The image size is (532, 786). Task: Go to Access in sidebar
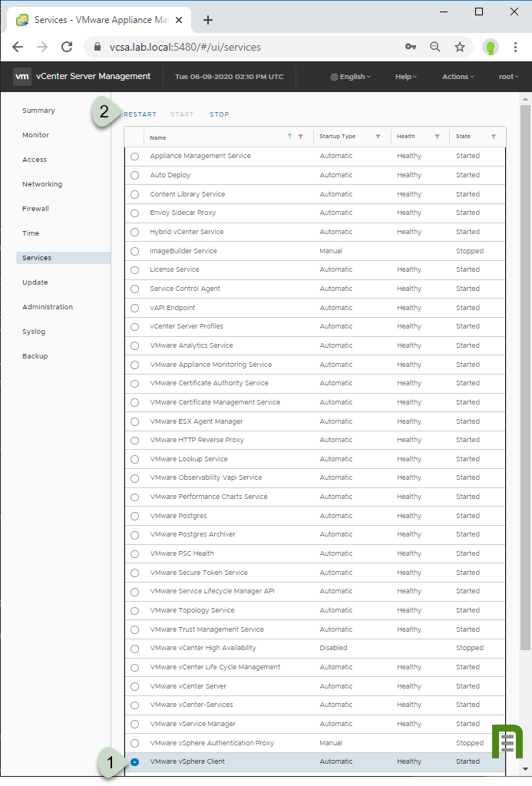coord(35,160)
